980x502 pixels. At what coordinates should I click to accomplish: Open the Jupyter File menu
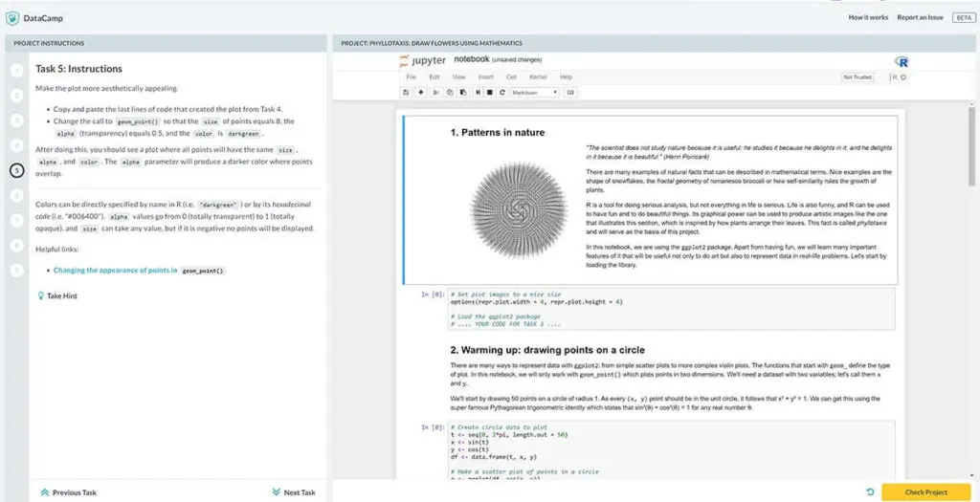coord(411,76)
